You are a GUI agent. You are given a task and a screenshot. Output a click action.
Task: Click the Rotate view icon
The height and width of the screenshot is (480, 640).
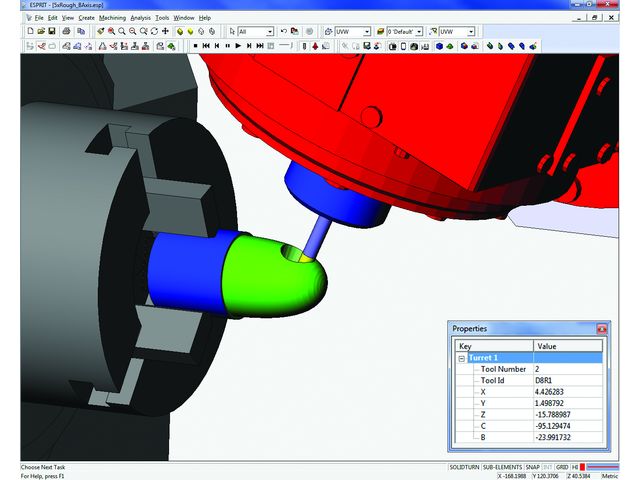coord(154,32)
